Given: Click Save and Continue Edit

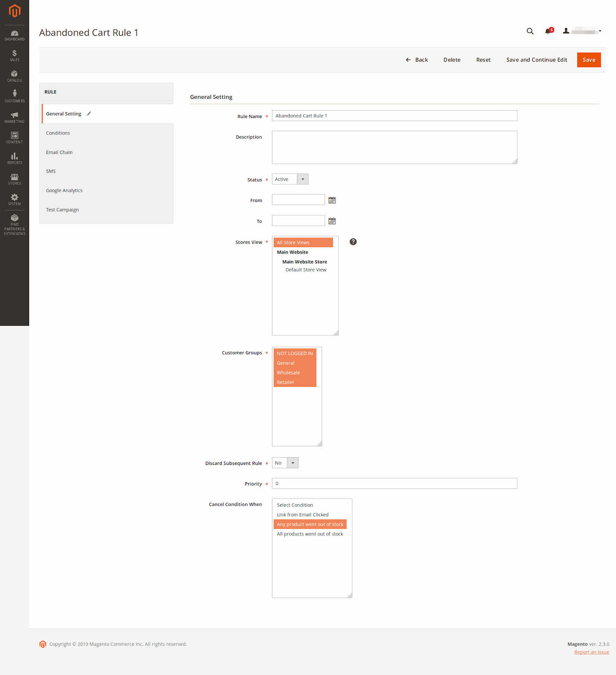Looking at the screenshot, I should click(x=536, y=60).
